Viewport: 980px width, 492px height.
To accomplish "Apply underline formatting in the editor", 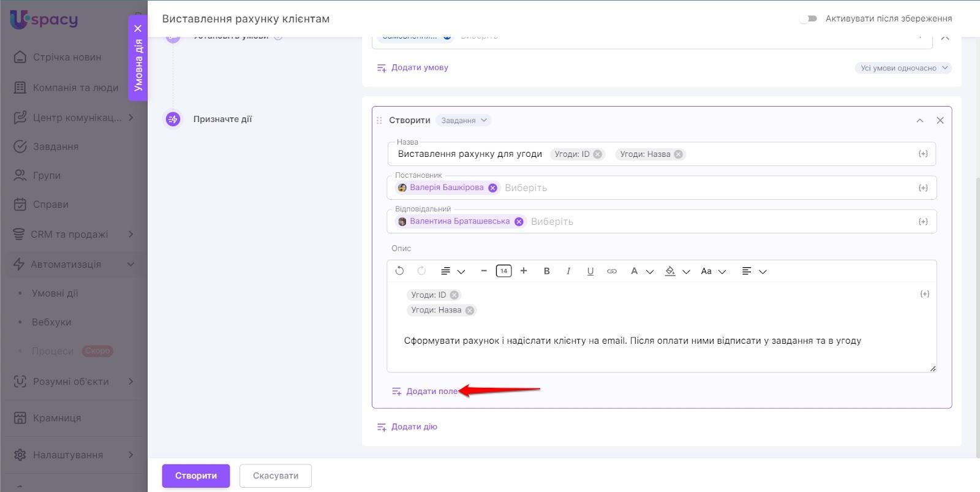I will point(590,271).
